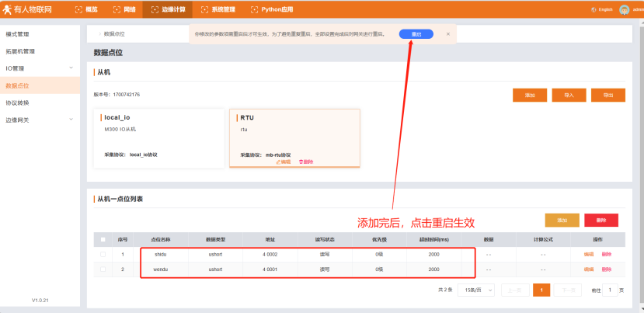Screen dimensions: 644x313
Task: Click the delete trash icon on RTU card
Action: [x=301, y=162]
